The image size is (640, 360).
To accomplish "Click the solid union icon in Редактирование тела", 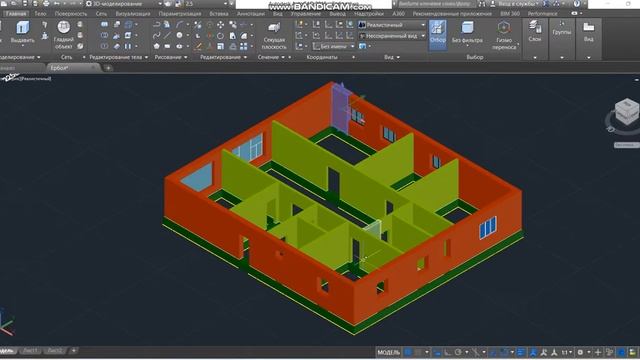I will (104, 25).
